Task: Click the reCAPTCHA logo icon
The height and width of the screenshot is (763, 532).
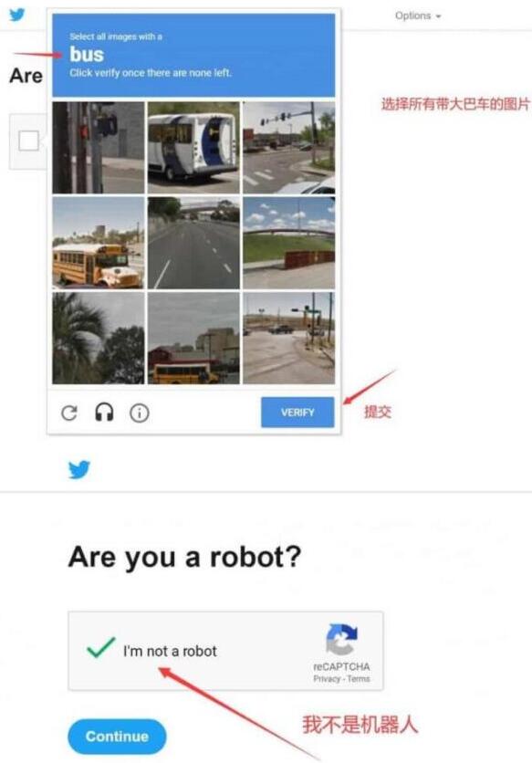Action: [x=341, y=640]
